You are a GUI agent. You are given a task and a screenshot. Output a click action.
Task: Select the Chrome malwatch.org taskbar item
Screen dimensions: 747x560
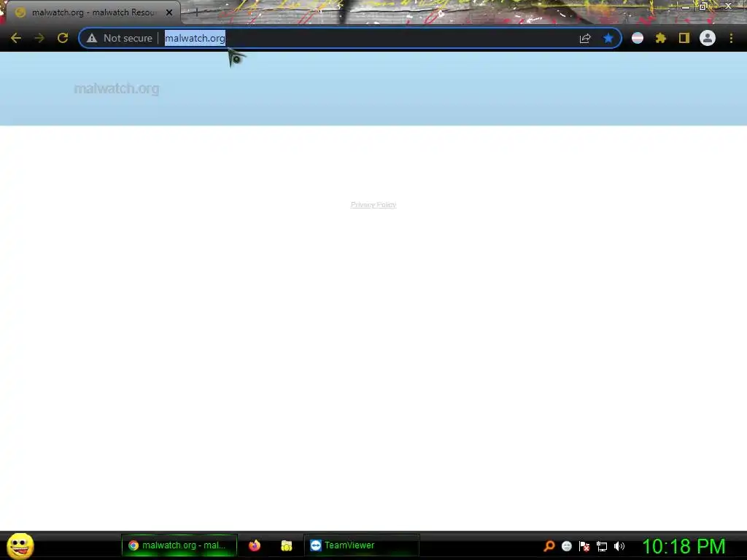click(x=179, y=545)
